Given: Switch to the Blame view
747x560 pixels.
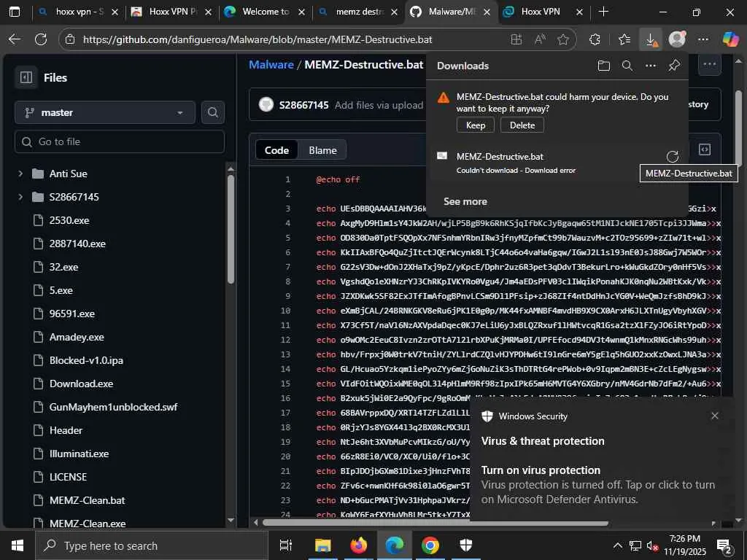Looking at the screenshot, I should (322, 150).
